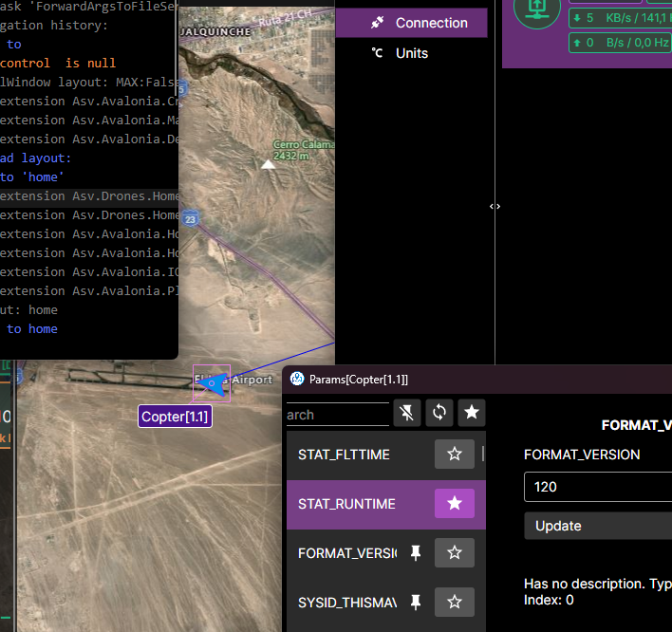
Task: Open the Connection settings menu item
Action: tap(412, 23)
